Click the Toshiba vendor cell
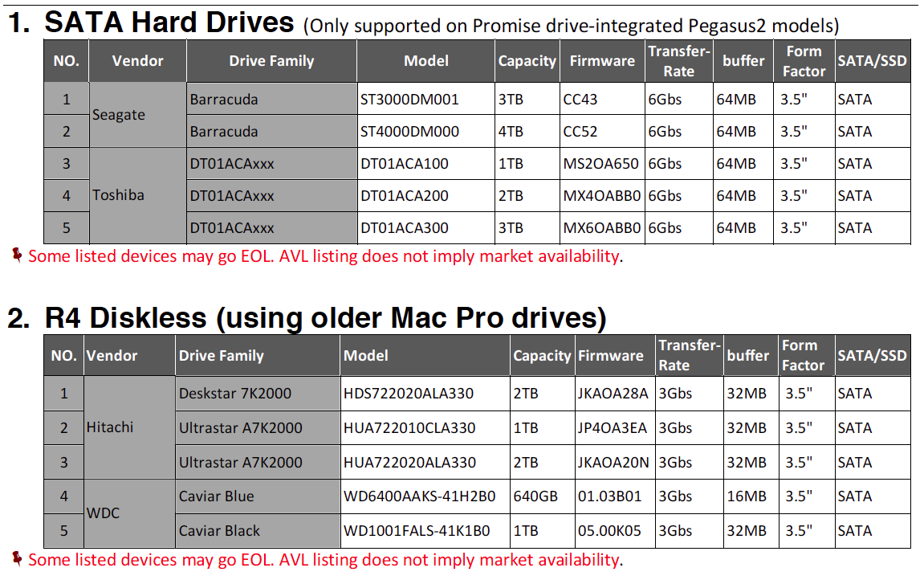Screen dimensions: 924x580 coord(137,196)
